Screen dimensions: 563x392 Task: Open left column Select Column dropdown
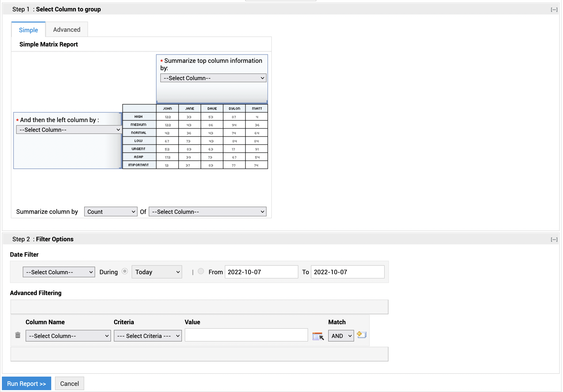[69, 130]
